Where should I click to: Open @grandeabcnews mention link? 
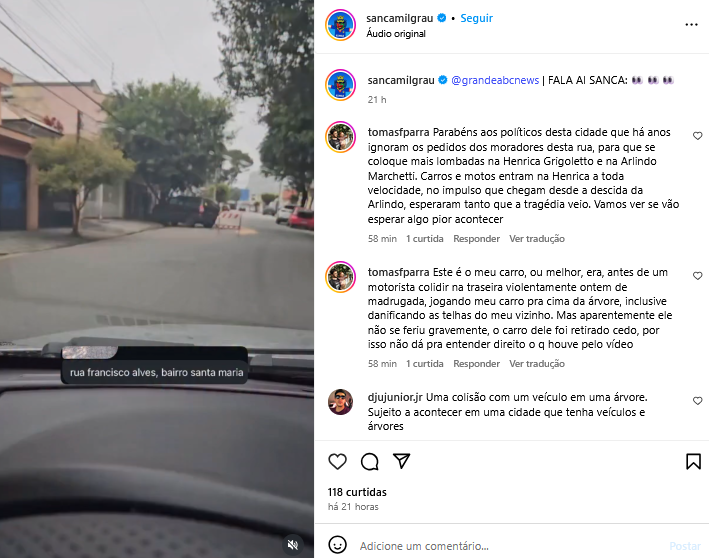coord(495,80)
